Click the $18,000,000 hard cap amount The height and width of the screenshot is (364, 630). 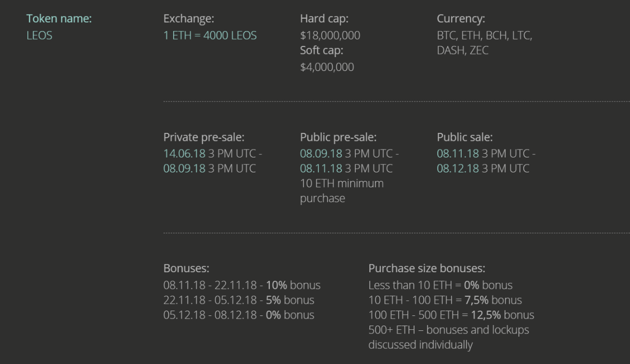point(330,36)
